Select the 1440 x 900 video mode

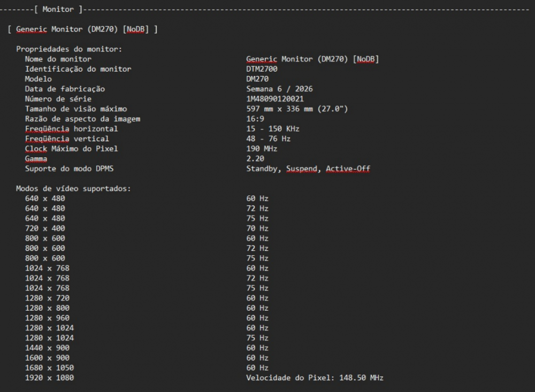click(47, 348)
